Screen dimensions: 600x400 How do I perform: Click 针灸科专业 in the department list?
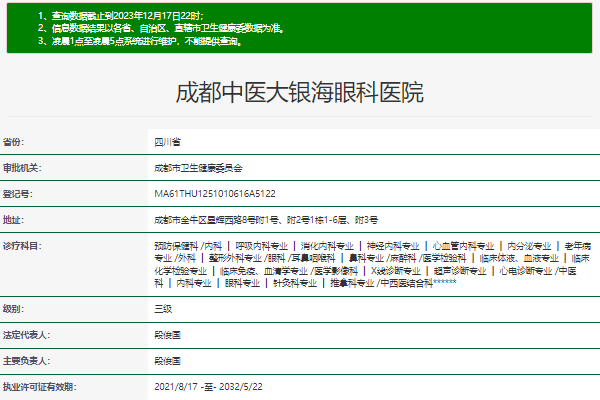pyautogui.click(x=295, y=283)
